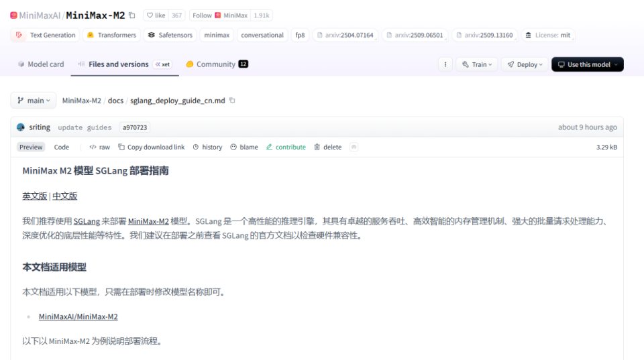Open the SGLang link in paragraph
The width and height of the screenshot is (644, 360).
tap(87, 221)
